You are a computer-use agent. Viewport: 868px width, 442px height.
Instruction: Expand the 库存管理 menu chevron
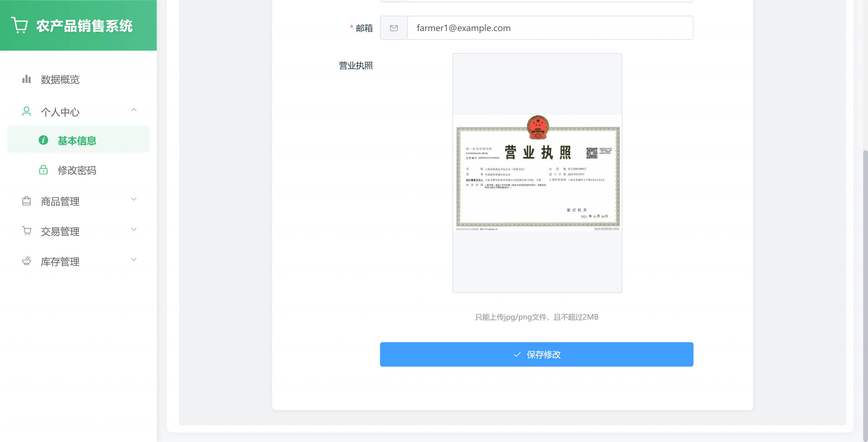click(134, 259)
